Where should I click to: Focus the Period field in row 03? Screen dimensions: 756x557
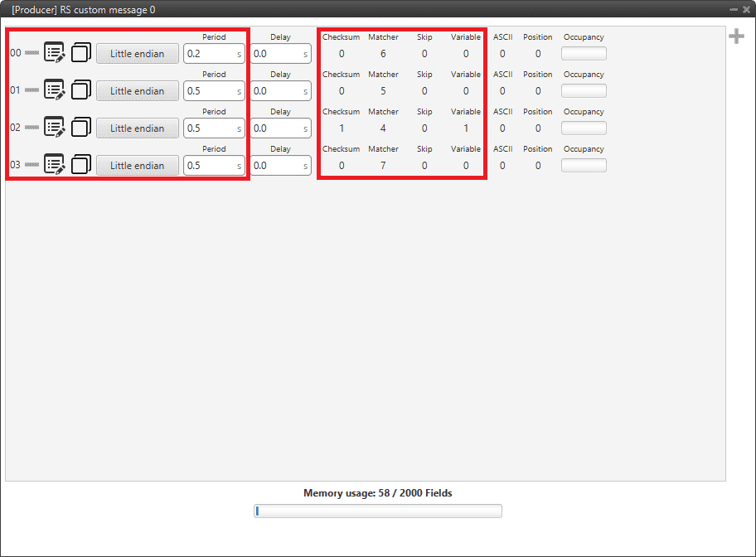click(209, 166)
